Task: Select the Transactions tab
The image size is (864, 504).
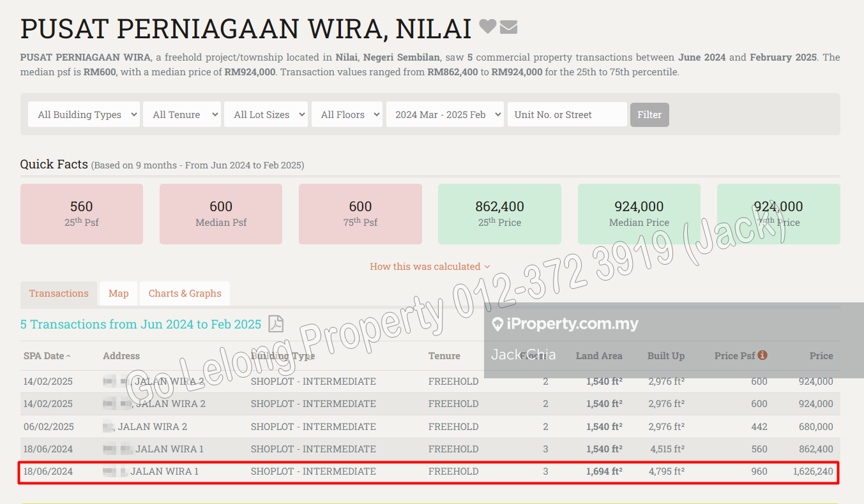Action: pos(59,293)
